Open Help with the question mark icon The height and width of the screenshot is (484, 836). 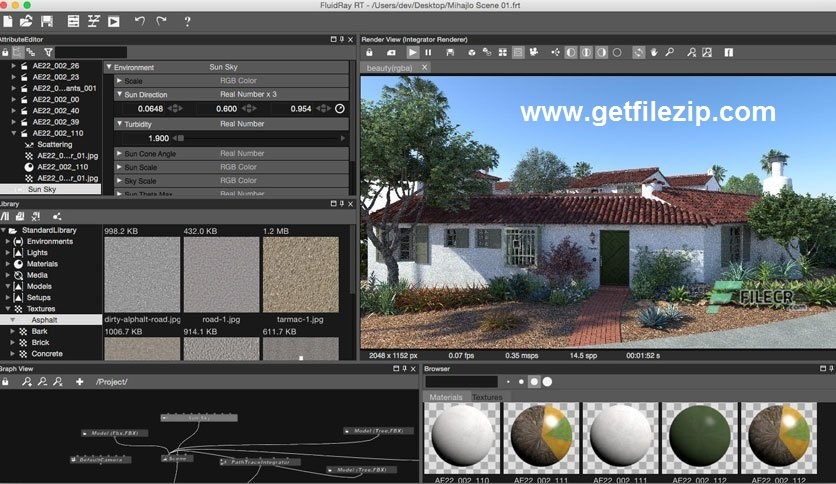coord(187,20)
